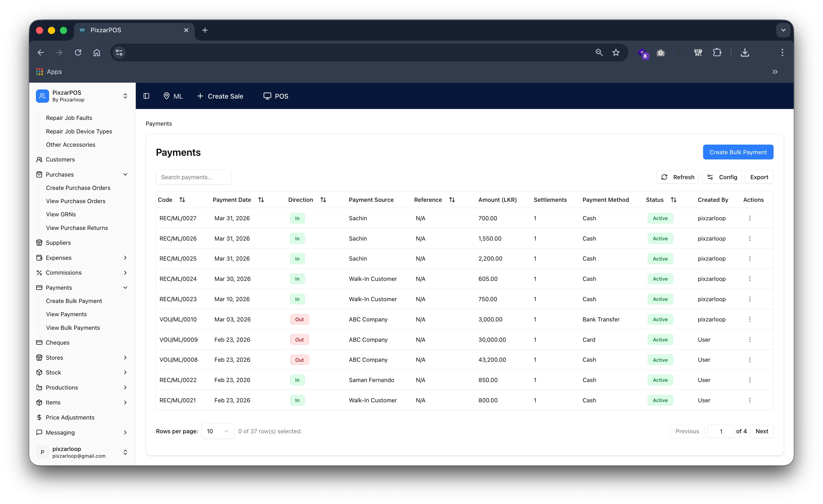Screen dimensions: 823x504
Task: Toggle the sidebar panel icon in the navbar
Action: (146, 96)
